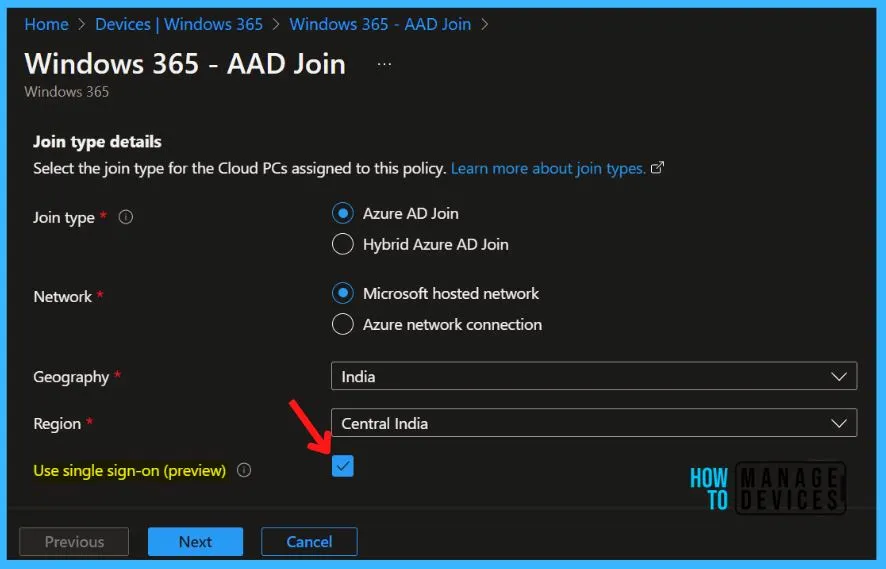Show info for Use single sign-on

pos(244,470)
